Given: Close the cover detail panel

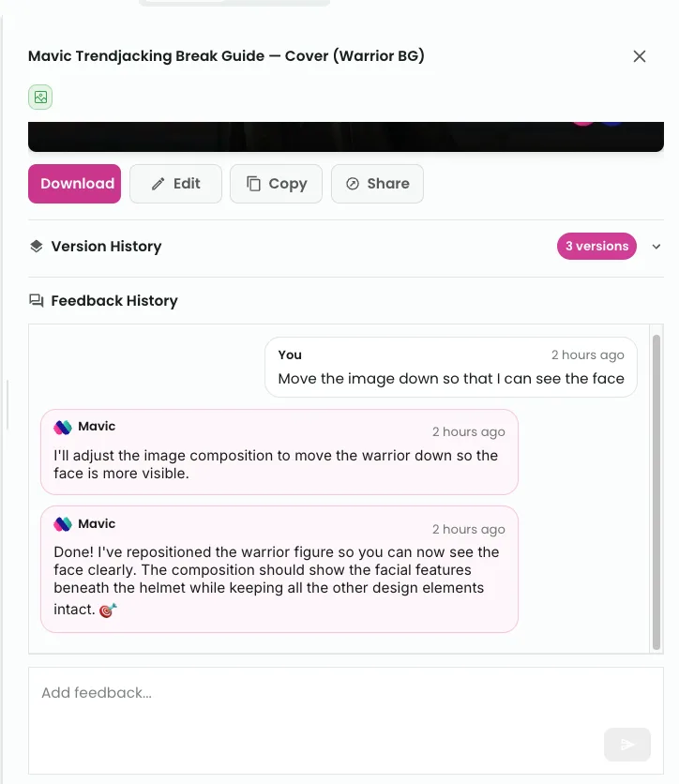Looking at the screenshot, I should (x=640, y=56).
